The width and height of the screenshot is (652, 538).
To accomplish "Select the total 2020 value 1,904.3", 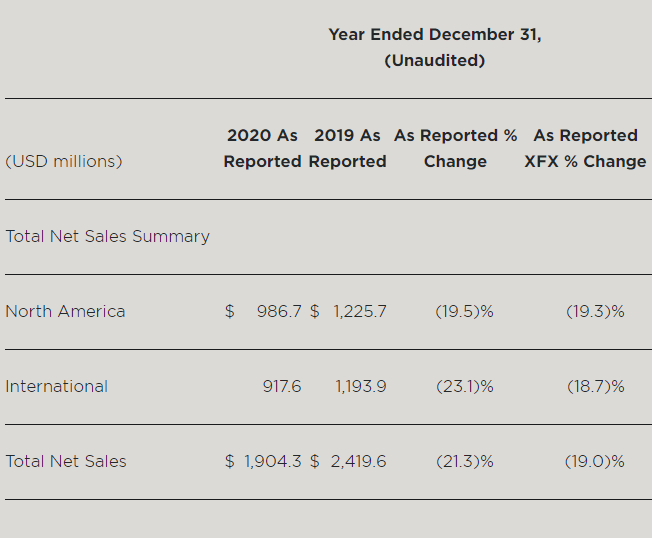I will (272, 461).
